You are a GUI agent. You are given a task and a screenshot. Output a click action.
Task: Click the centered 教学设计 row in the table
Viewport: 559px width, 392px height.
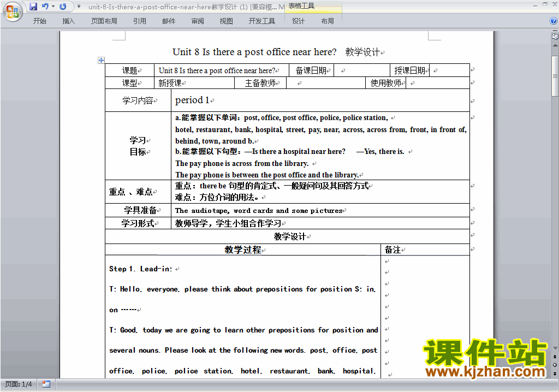pyautogui.click(x=287, y=236)
